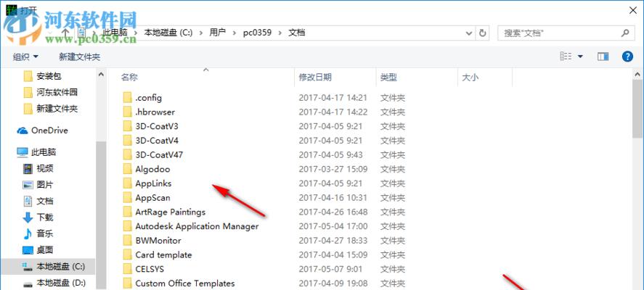Viewport: 644px width, 290px height.
Task: Sort by the 类型 column header
Action: coord(388,77)
